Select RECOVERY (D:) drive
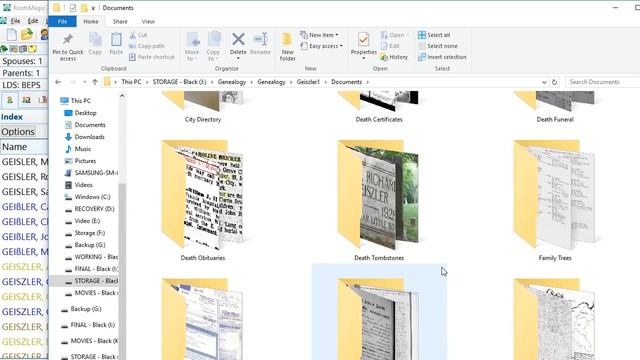Viewport: 640px width, 360px height. (x=94, y=209)
